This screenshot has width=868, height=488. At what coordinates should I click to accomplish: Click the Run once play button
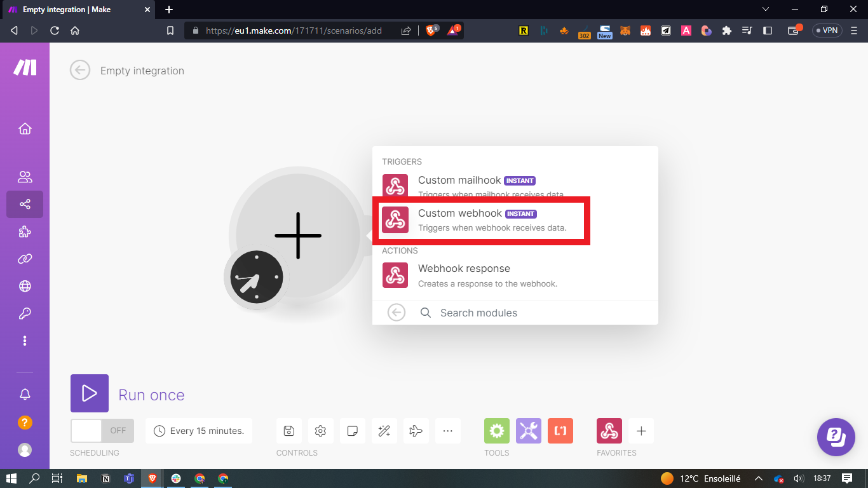tap(90, 393)
